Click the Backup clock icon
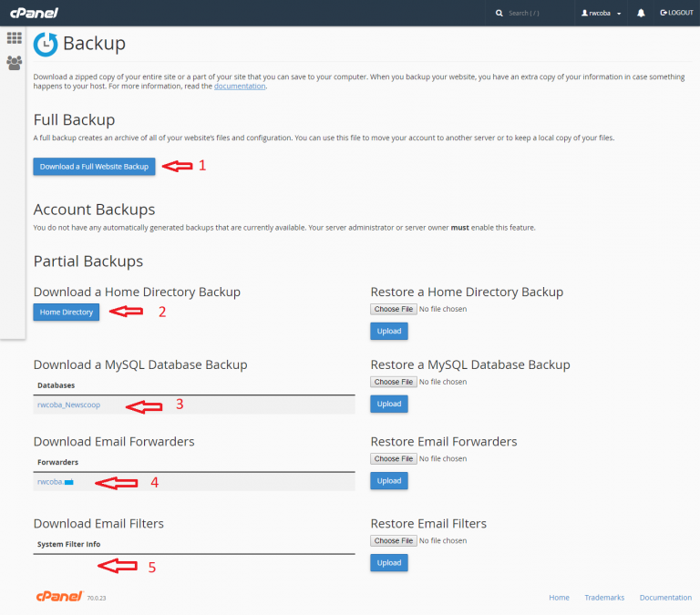700x615 pixels. point(46,44)
